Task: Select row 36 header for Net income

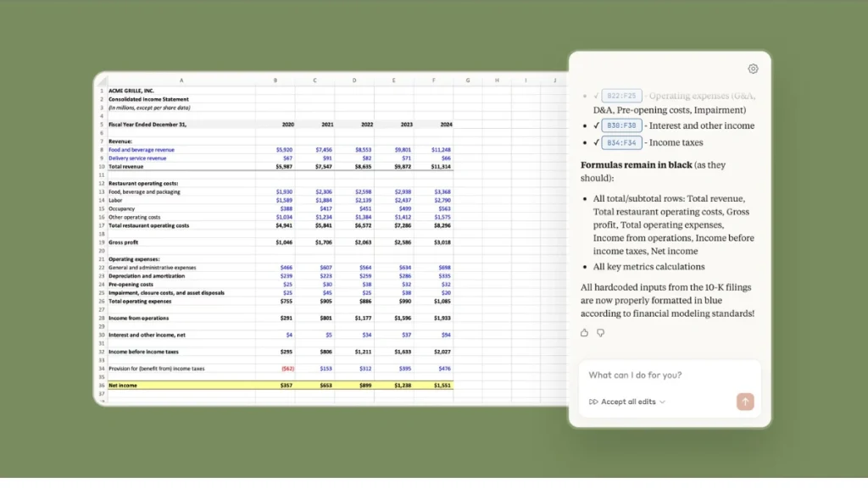Action: click(x=101, y=385)
